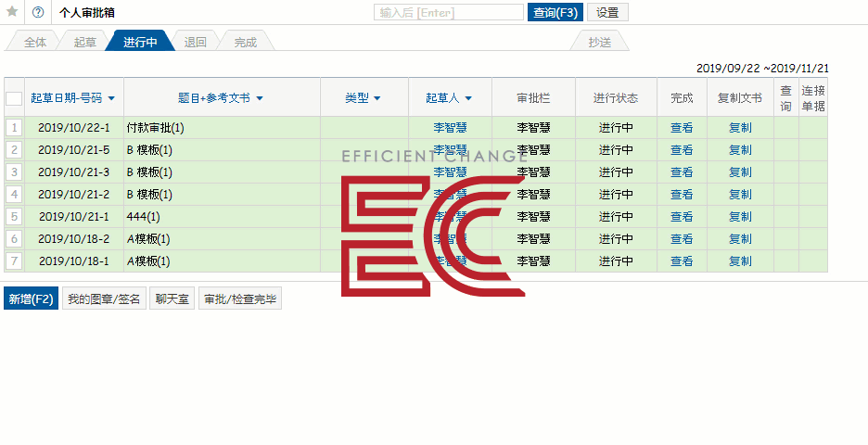
Task: Click the date range 2019/09/22 ~2019/11/21
Action: tap(762, 69)
